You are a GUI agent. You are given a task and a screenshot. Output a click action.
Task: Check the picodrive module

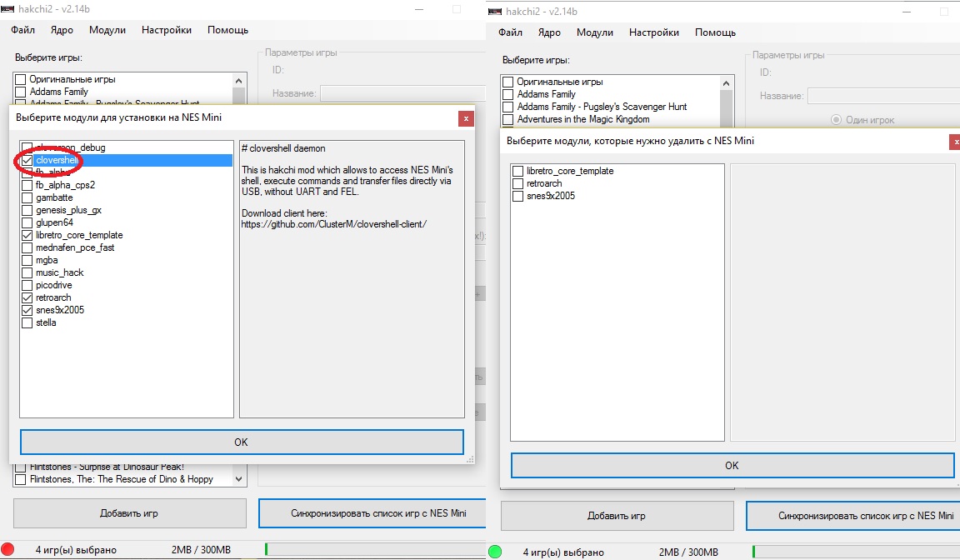27,285
